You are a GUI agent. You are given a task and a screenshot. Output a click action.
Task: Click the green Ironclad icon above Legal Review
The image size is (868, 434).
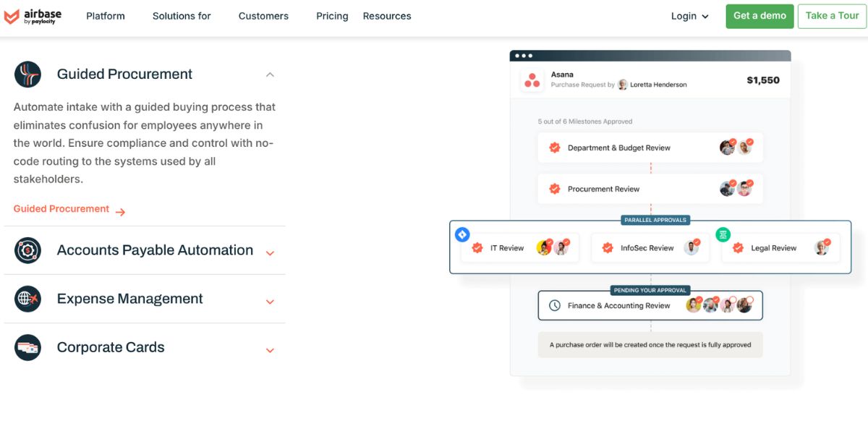coord(723,234)
